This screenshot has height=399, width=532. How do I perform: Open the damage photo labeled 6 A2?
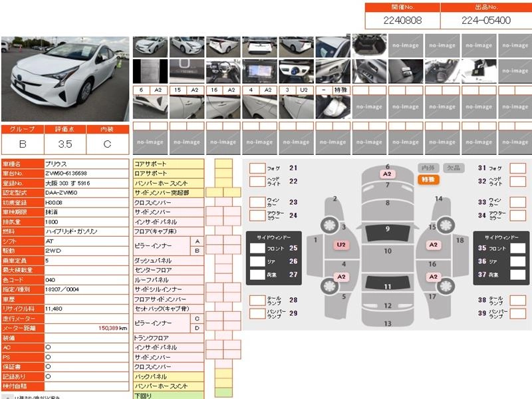(150, 107)
